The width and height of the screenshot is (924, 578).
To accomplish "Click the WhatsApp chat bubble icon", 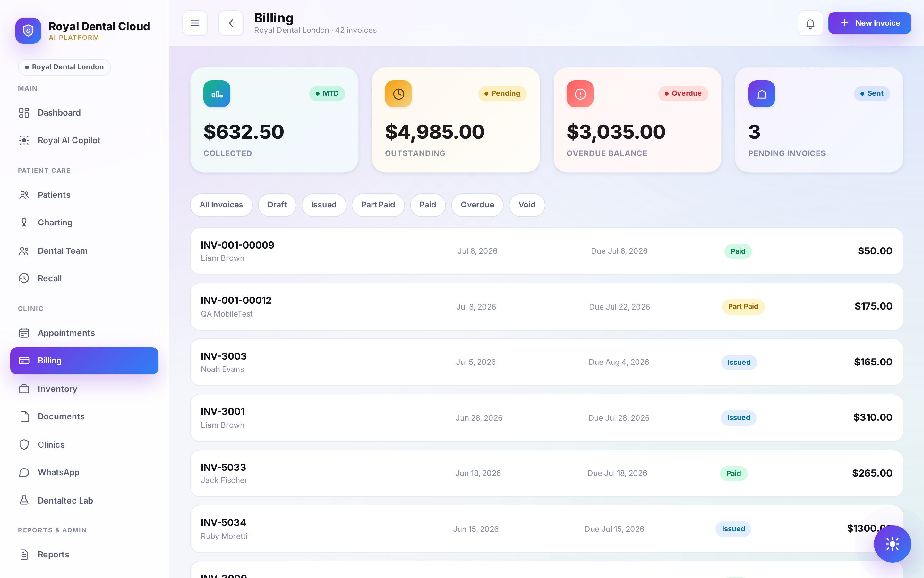I will click(24, 472).
